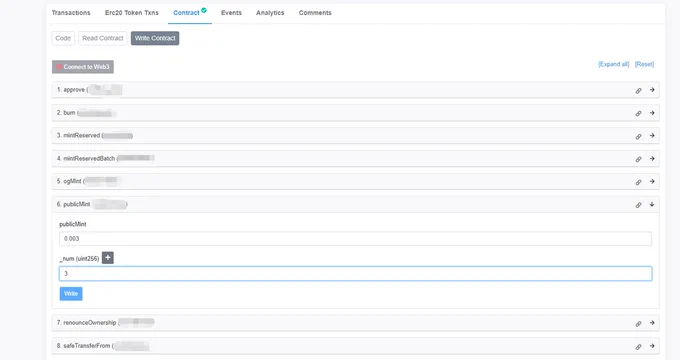Select the Code sub-tab button
Screen dimensions: 680x360
tap(63, 38)
